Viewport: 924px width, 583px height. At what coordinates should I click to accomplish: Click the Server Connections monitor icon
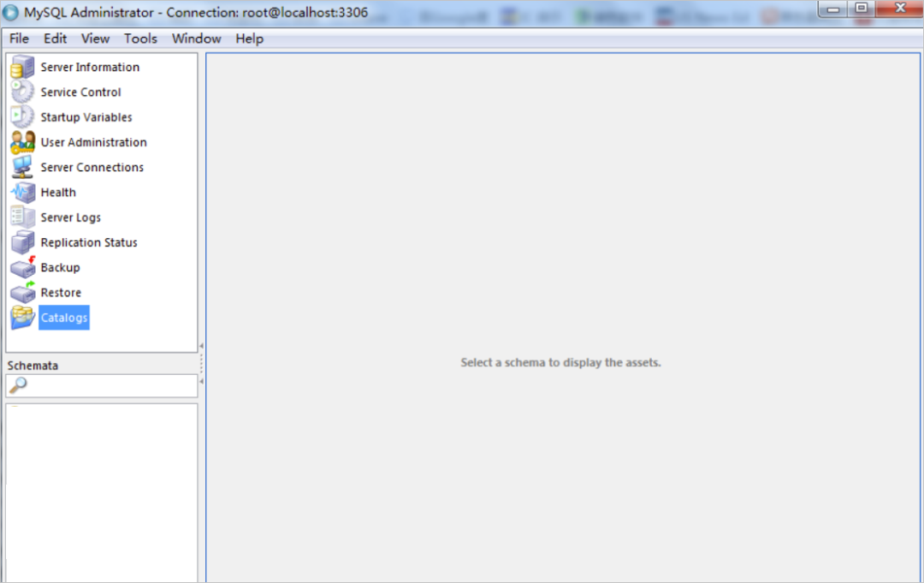click(x=22, y=167)
